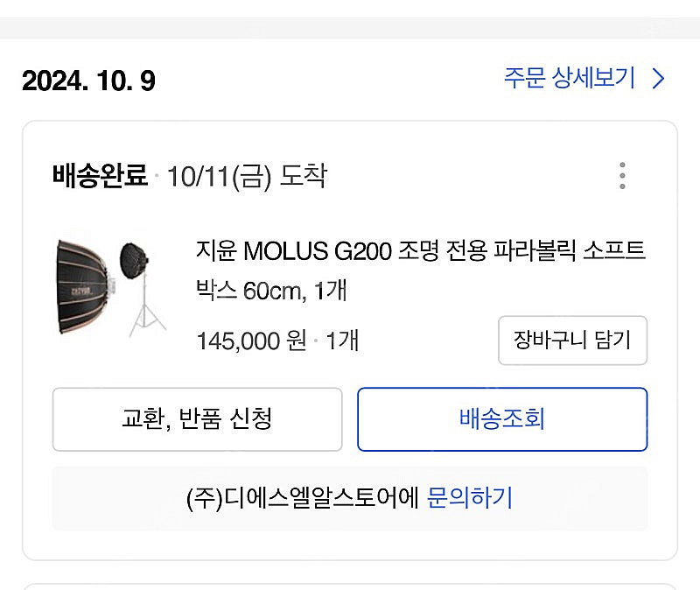Click the 배송완료 delivery status label
Screen dimensions: 700x590
[x=100, y=176]
